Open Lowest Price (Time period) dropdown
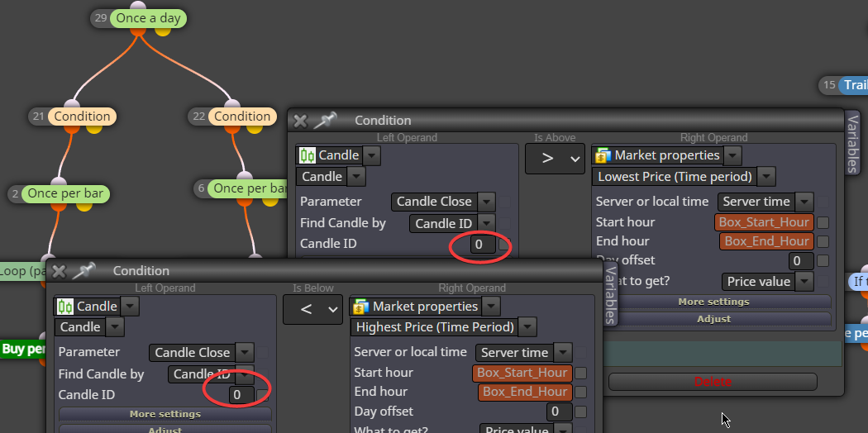 click(x=766, y=177)
